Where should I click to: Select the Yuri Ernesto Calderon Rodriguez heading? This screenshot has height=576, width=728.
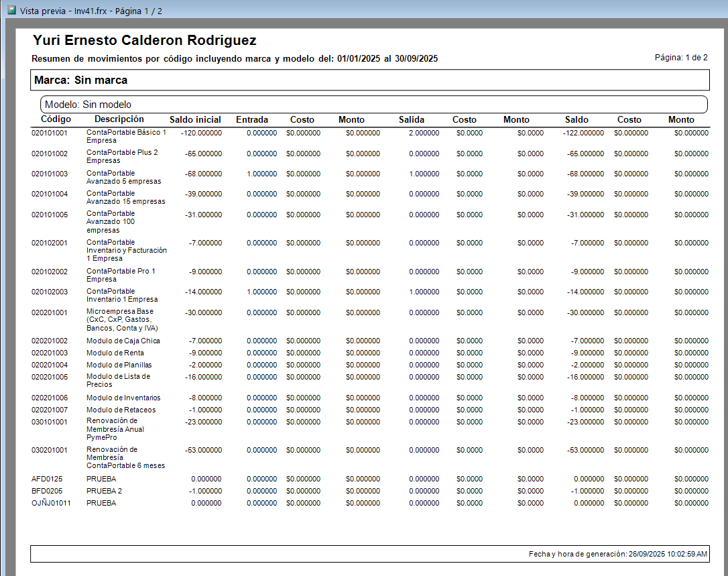pyautogui.click(x=144, y=40)
